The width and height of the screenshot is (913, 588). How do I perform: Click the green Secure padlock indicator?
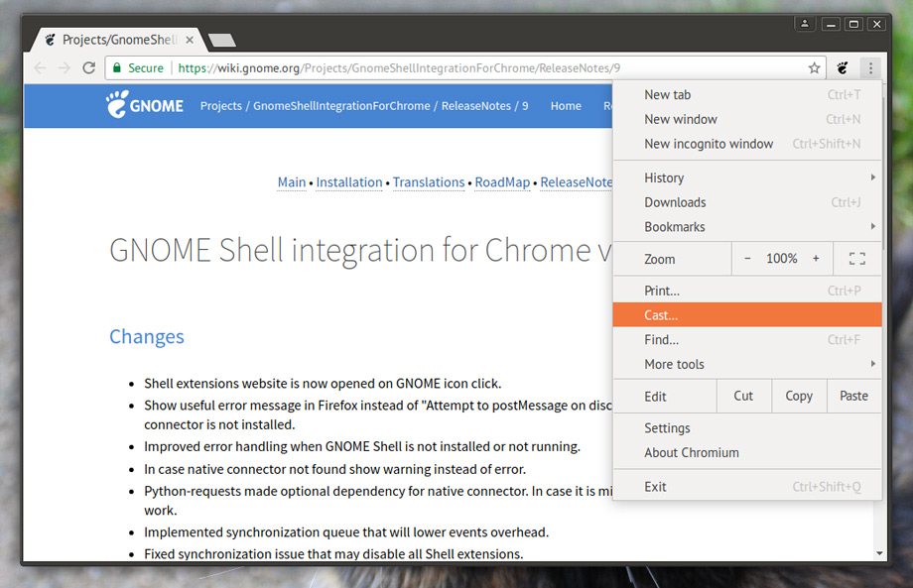coord(138,68)
